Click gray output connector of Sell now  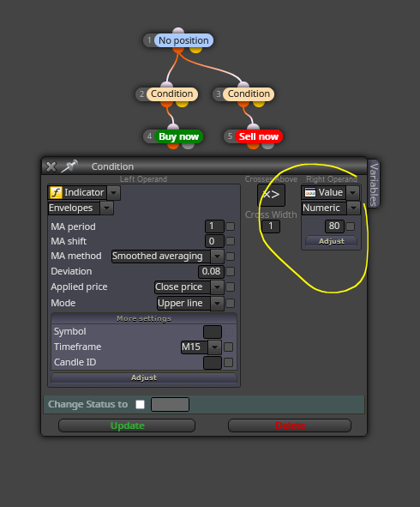[267, 146]
